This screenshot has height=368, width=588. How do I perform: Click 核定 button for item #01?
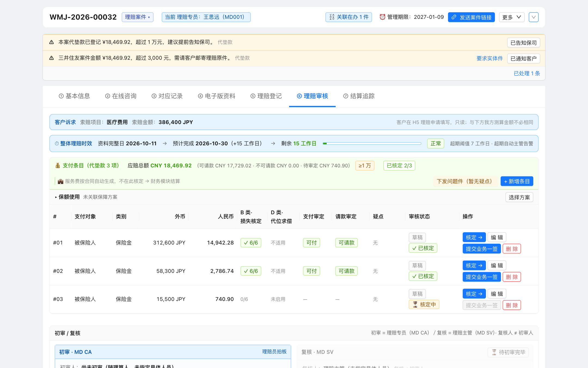pyautogui.click(x=474, y=237)
